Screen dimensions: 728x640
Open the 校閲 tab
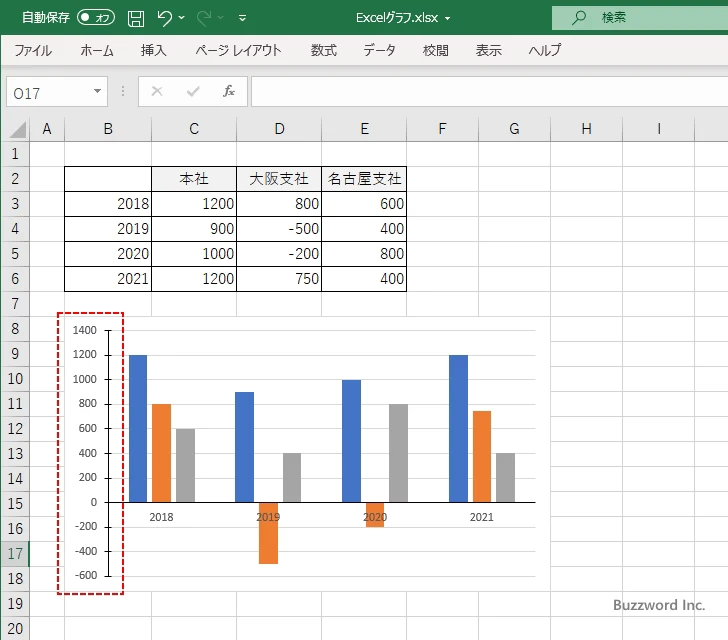tap(436, 50)
